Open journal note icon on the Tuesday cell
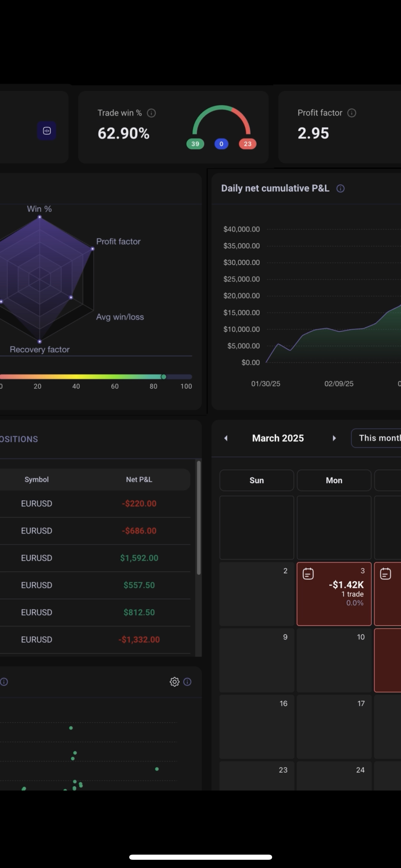 (x=386, y=574)
